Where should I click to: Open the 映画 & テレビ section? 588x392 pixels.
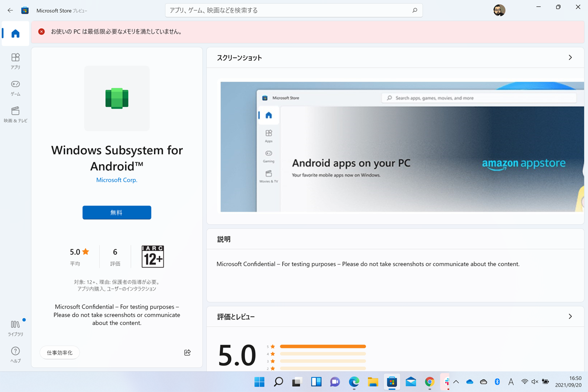point(16,115)
